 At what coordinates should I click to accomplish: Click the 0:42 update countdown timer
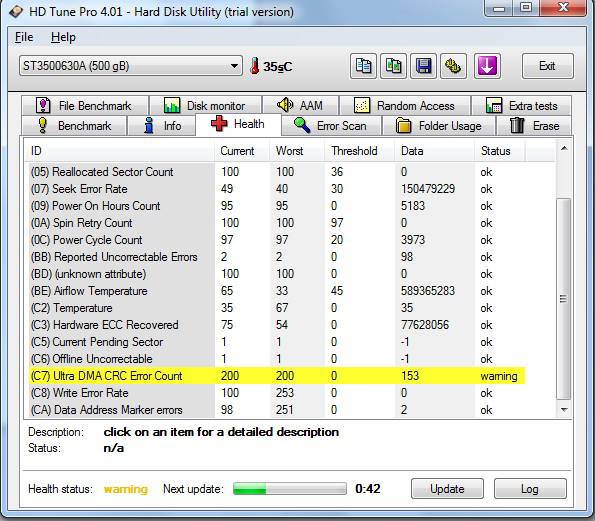368,489
